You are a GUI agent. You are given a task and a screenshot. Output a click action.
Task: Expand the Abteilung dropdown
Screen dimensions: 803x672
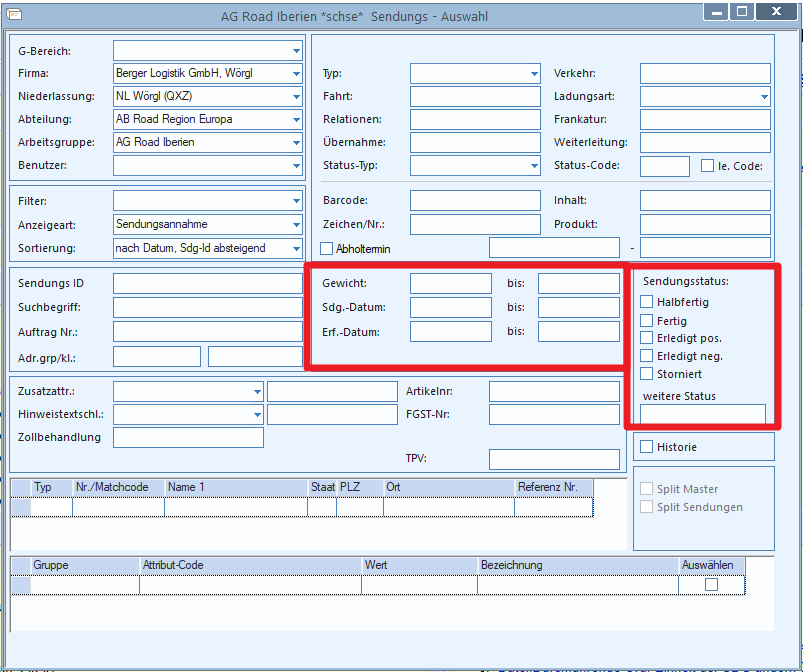click(x=296, y=119)
